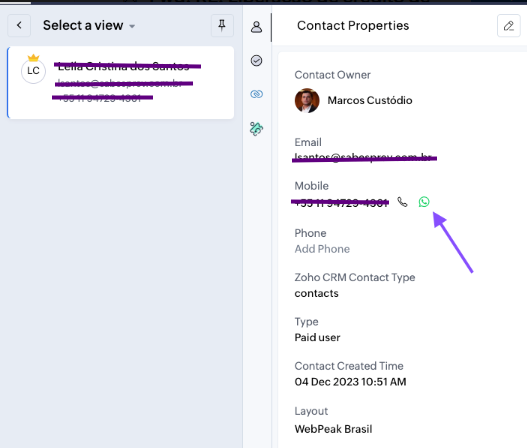Open the blue link integration sidebar icon
Viewport: 527px width, 448px height.
point(256,94)
